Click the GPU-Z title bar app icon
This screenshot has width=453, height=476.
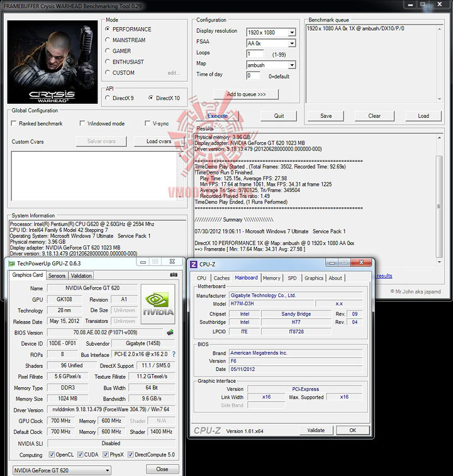[12, 263]
